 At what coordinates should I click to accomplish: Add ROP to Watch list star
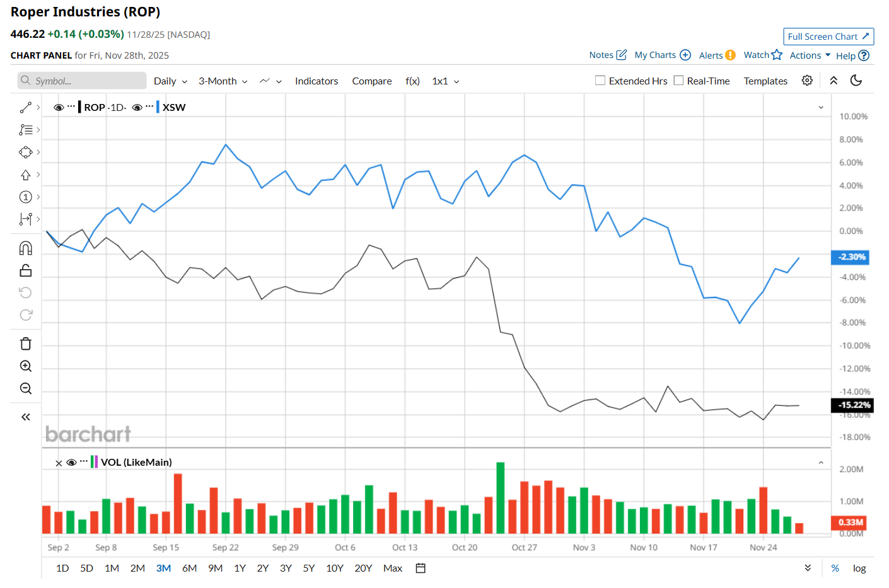click(x=777, y=55)
